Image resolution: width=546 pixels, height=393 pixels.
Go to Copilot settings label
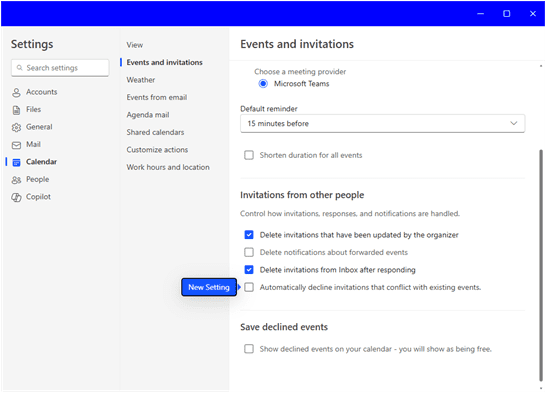pos(38,197)
